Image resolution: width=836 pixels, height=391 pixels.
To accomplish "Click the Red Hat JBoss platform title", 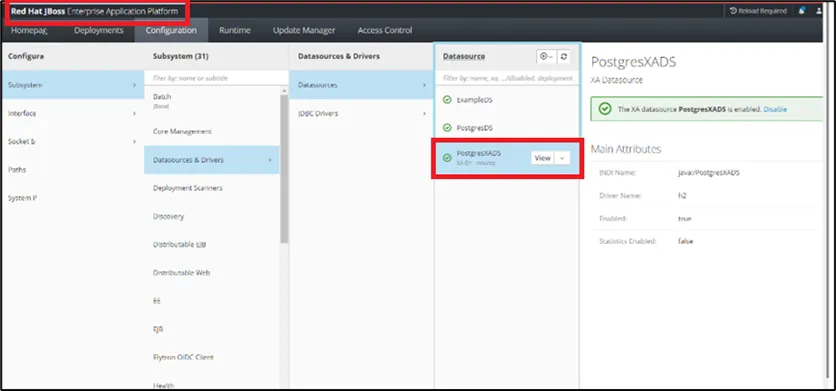I will pyautogui.click(x=94, y=11).
